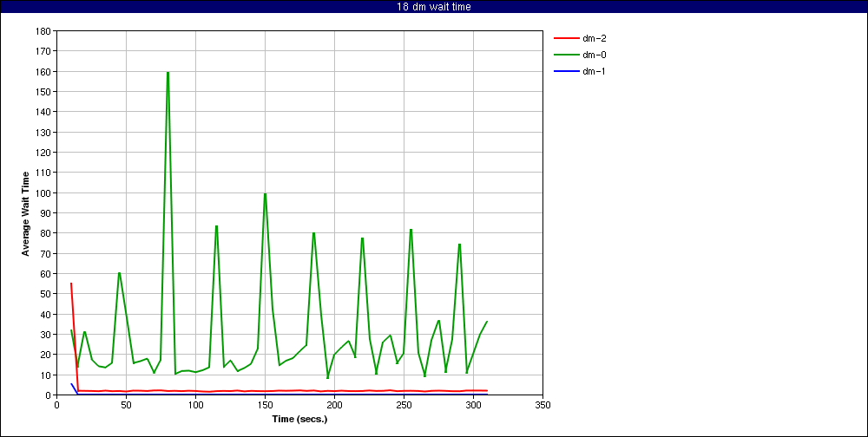
Task: Select the dm-2 legend label text
Action: [x=594, y=38]
